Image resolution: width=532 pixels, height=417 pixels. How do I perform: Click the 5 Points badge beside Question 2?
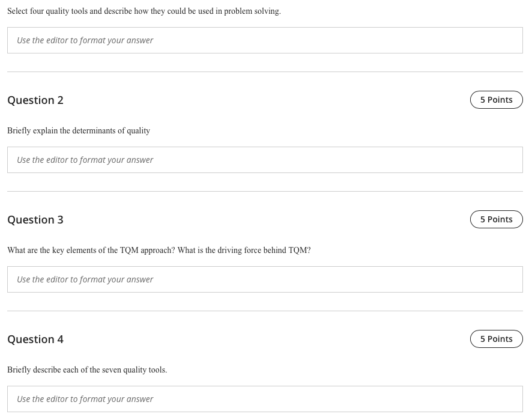click(497, 100)
